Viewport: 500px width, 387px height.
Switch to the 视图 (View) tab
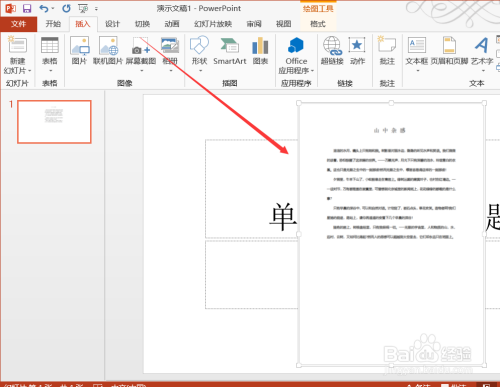pyautogui.click(x=284, y=24)
